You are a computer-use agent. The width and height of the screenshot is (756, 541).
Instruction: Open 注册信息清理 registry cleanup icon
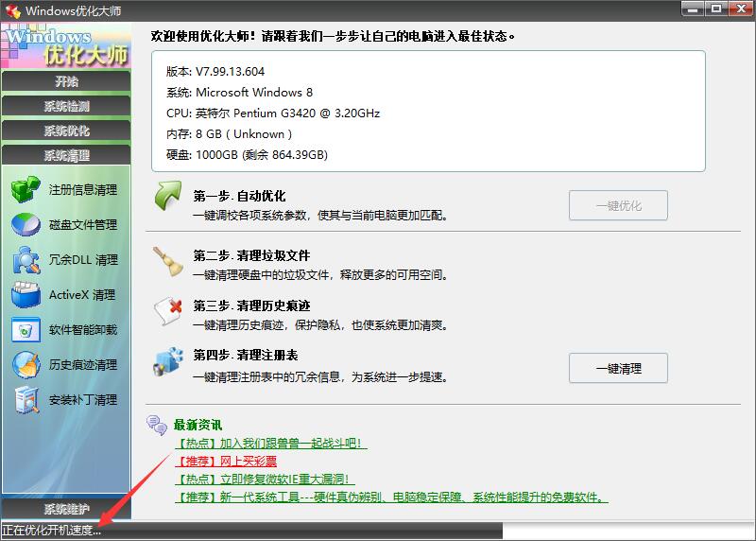(x=26, y=189)
